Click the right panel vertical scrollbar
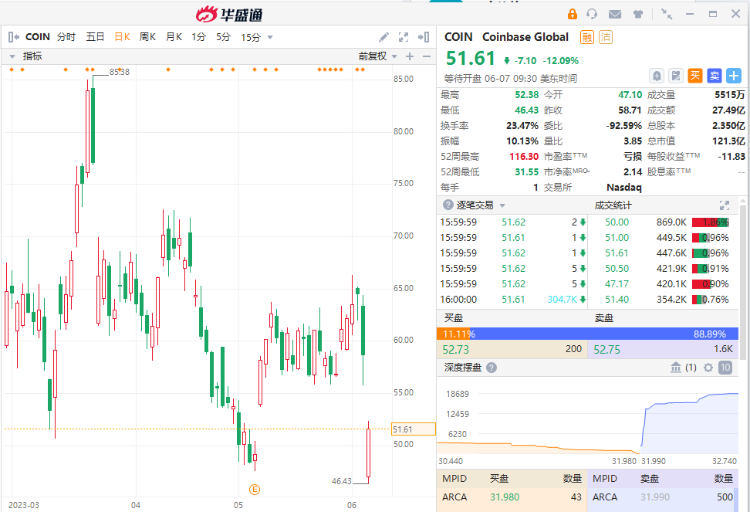This screenshot has height=512, width=750. pos(743,282)
